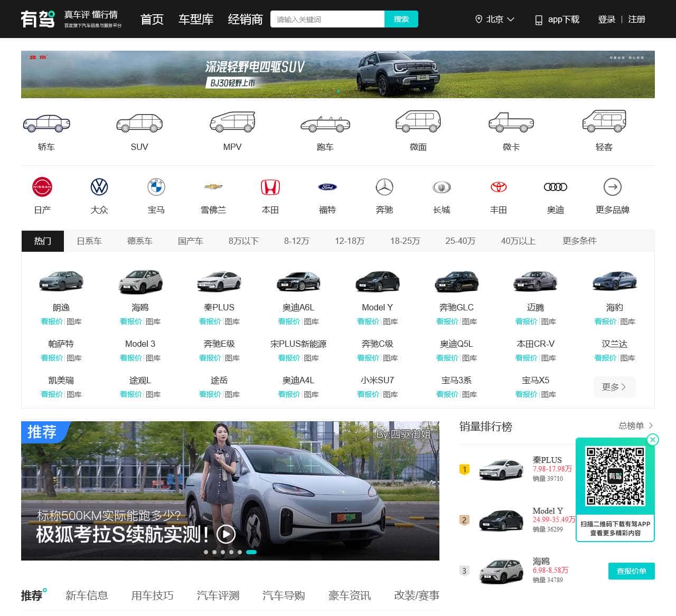
Task: Click the 登录 login link
Action: [606, 19]
